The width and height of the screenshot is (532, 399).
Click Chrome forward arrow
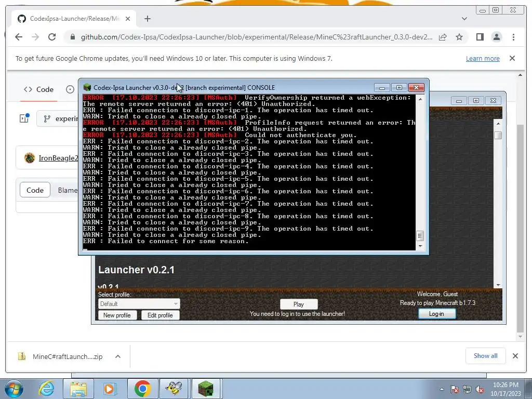(x=35, y=37)
